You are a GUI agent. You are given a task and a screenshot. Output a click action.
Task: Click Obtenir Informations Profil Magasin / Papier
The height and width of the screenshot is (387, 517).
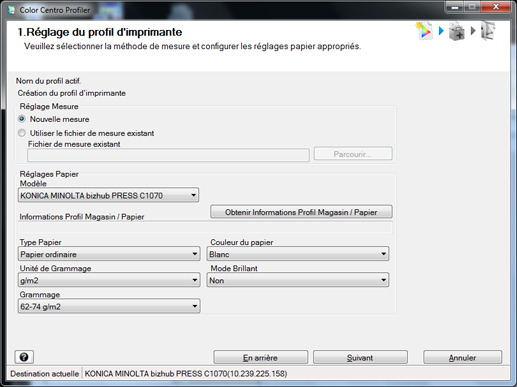(301, 212)
